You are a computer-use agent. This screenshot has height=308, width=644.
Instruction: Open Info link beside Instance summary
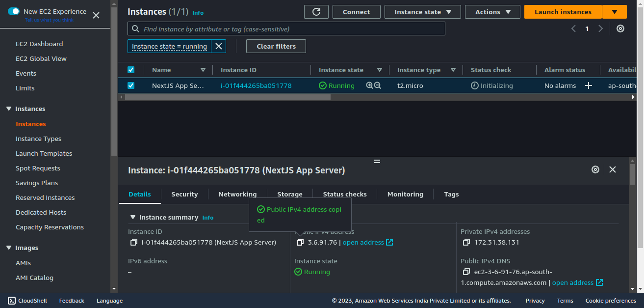[208, 218]
